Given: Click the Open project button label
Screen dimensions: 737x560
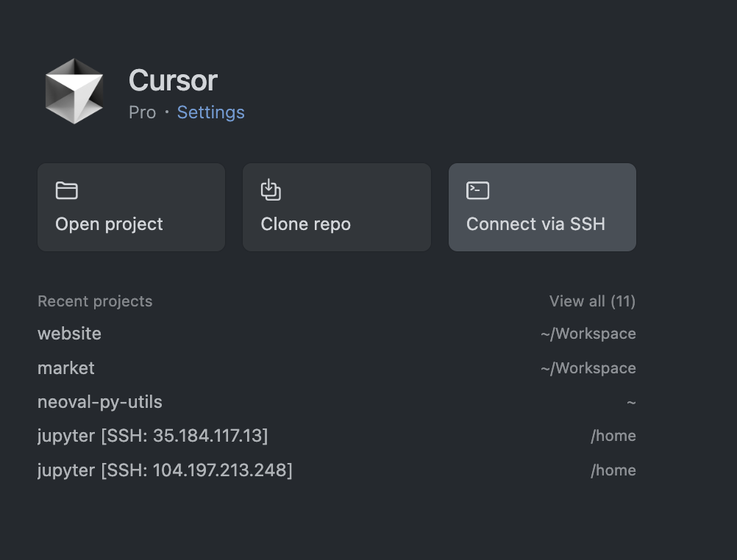Looking at the screenshot, I should tap(109, 224).
